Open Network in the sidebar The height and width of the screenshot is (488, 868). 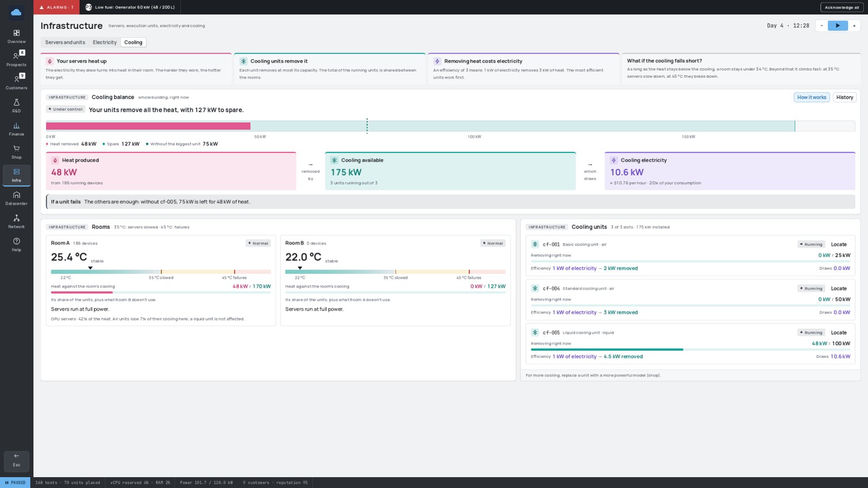16,221
